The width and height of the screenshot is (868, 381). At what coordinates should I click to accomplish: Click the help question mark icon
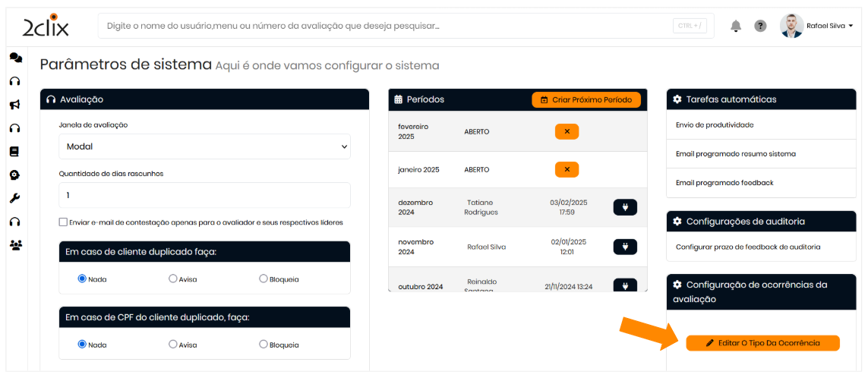[x=760, y=26]
